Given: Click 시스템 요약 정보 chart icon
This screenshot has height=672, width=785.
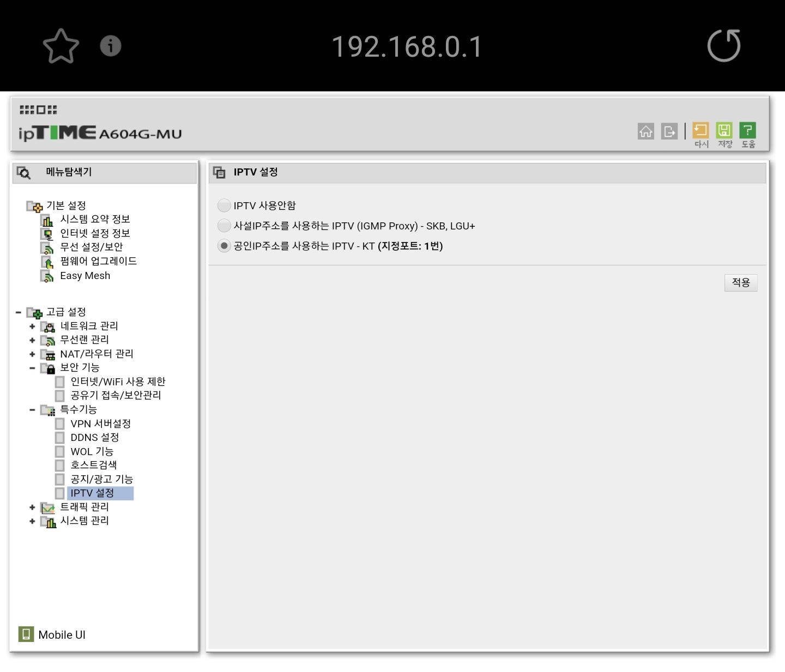Looking at the screenshot, I should click(x=47, y=220).
